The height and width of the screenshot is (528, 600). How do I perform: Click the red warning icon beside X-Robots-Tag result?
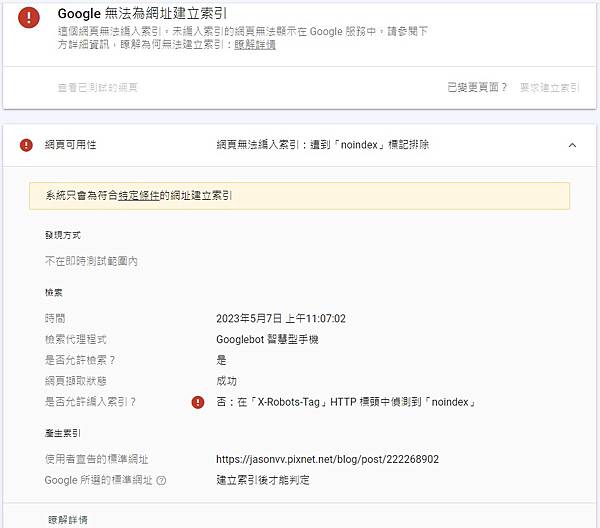(198, 402)
